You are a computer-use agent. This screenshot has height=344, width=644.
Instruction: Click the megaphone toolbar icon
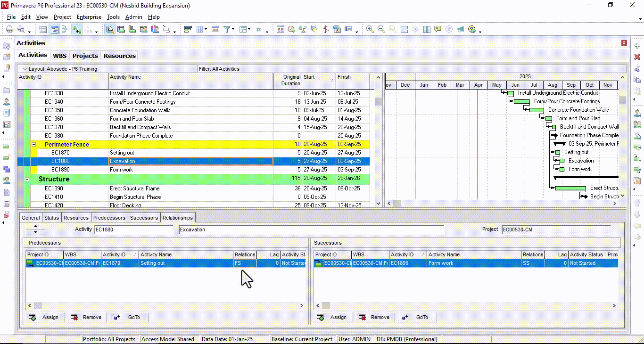[x=461, y=29]
